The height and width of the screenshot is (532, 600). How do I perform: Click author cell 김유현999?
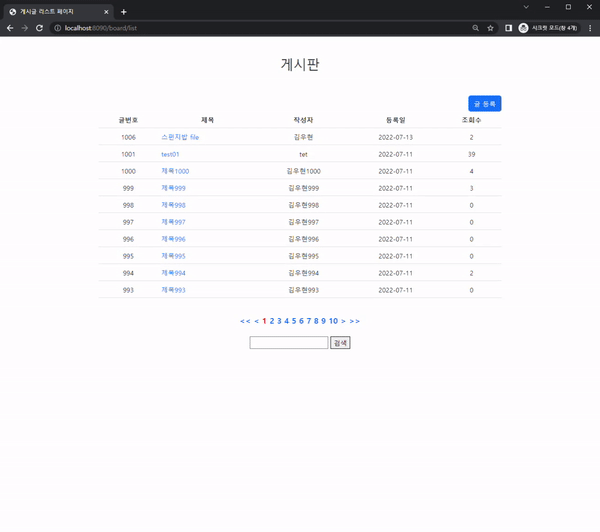coord(303,188)
